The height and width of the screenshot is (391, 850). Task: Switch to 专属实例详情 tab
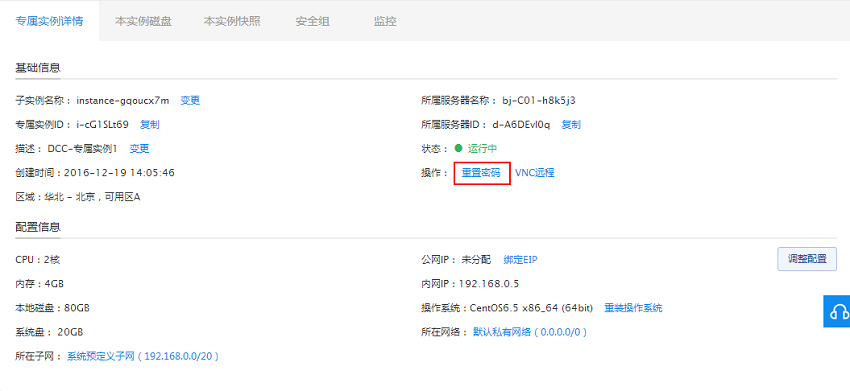pyautogui.click(x=49, y=22)
